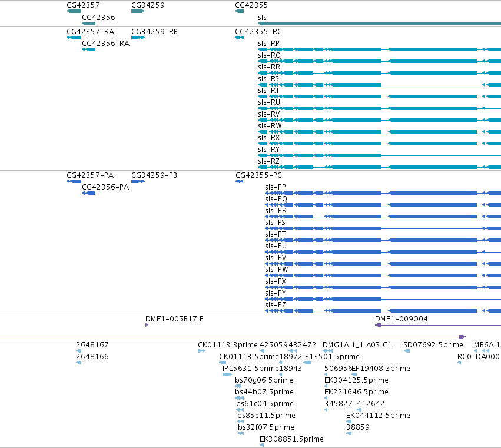Open the sls-PR protein label
This screenshot has height=448, width=501.
coord(276,211)
